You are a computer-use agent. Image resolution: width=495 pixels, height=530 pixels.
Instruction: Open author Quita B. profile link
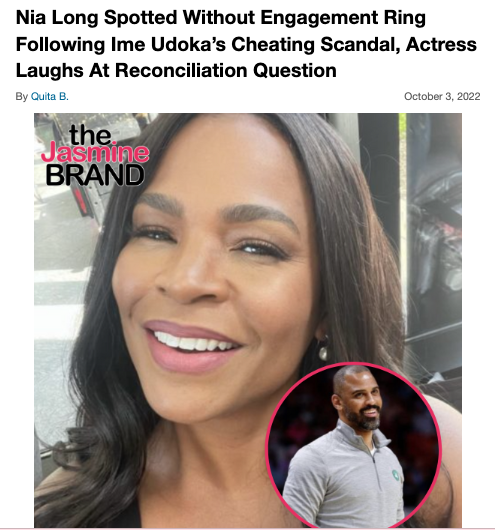(x=49, y=96)
